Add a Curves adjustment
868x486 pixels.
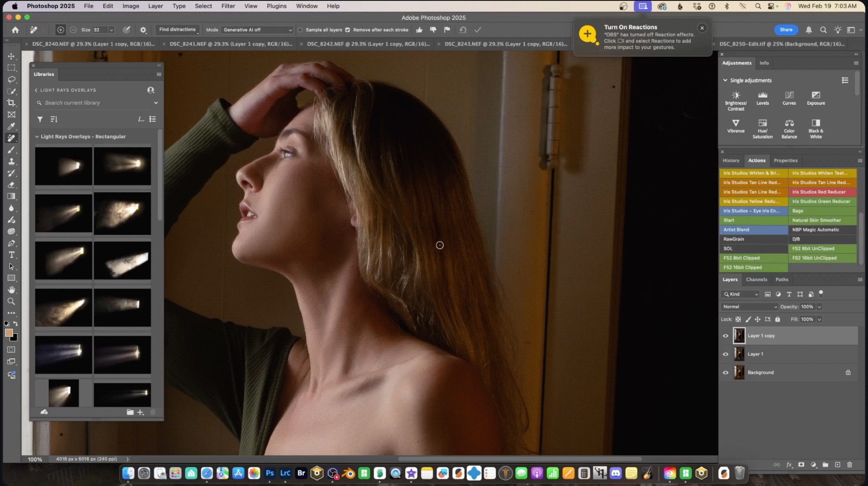point(789,99)
